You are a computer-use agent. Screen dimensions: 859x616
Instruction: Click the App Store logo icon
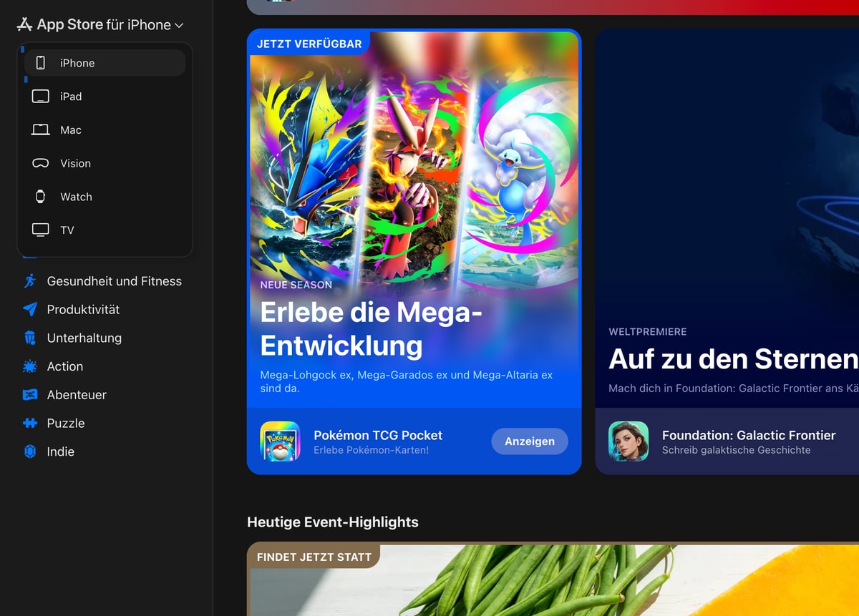[25, 25]
